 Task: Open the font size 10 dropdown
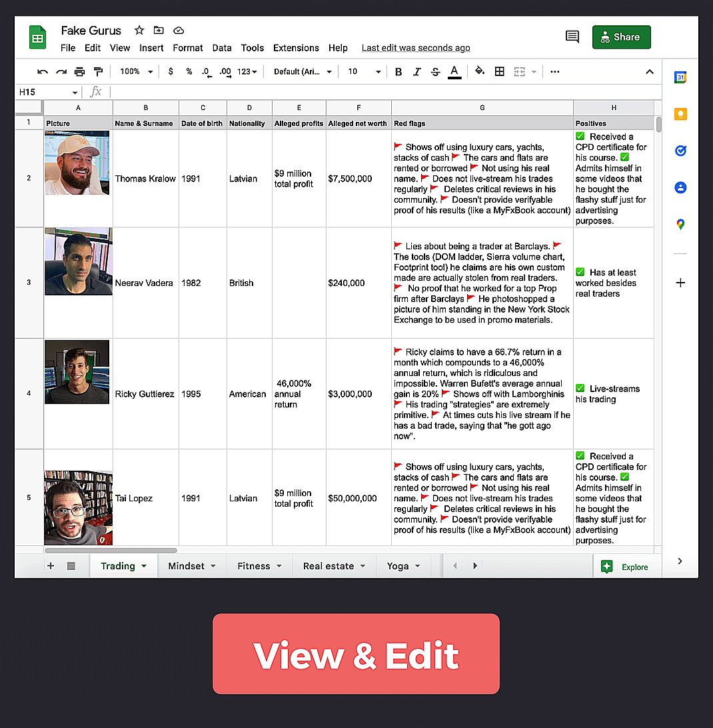pos(364,71)
